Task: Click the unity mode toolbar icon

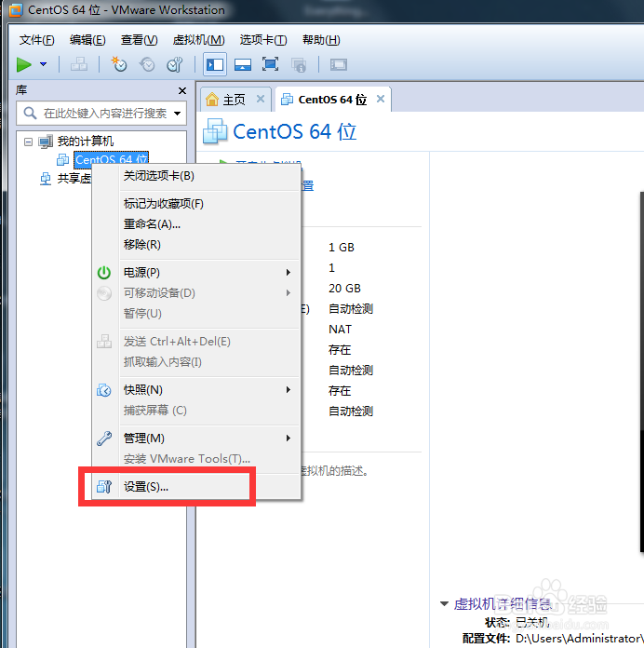Action: click(298, 64)
